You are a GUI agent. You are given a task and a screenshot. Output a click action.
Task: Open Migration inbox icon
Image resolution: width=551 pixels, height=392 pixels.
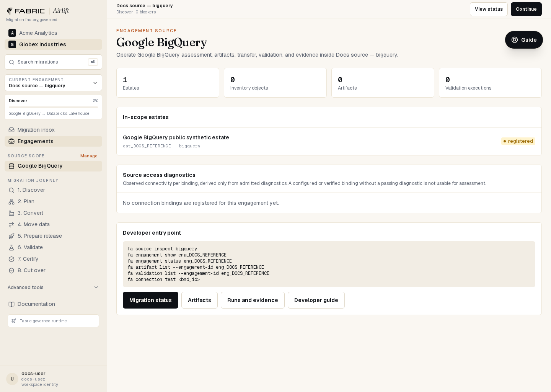point(11,130)
